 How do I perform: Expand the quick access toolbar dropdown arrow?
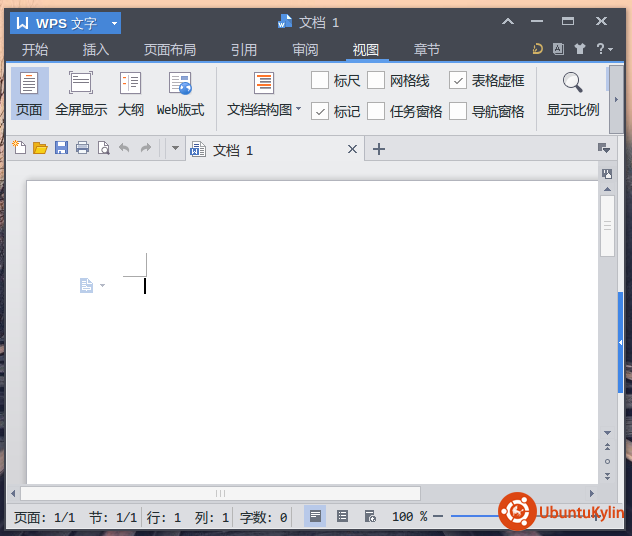[x=175, y=149]
